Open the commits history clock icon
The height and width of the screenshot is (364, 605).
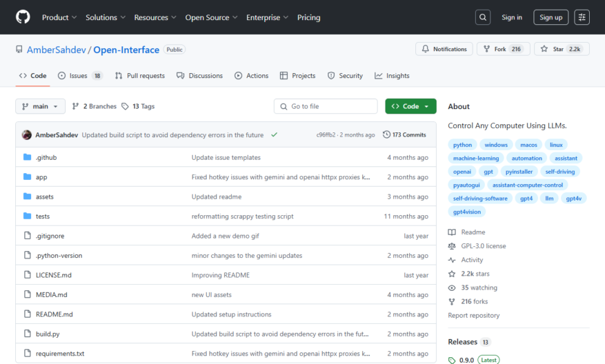pos(386,134)
